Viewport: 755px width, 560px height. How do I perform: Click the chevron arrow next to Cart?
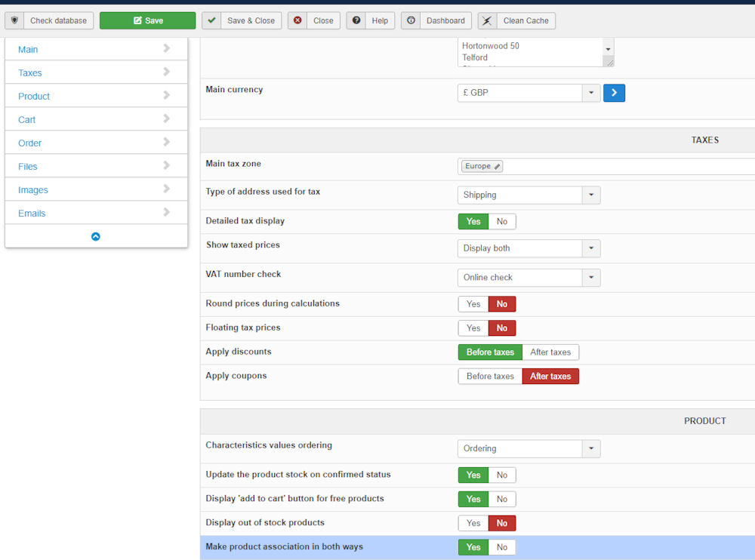coord(167,118)
